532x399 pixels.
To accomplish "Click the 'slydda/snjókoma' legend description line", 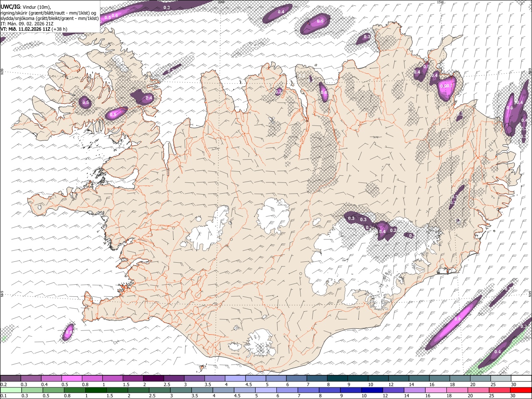I will 50,18.
